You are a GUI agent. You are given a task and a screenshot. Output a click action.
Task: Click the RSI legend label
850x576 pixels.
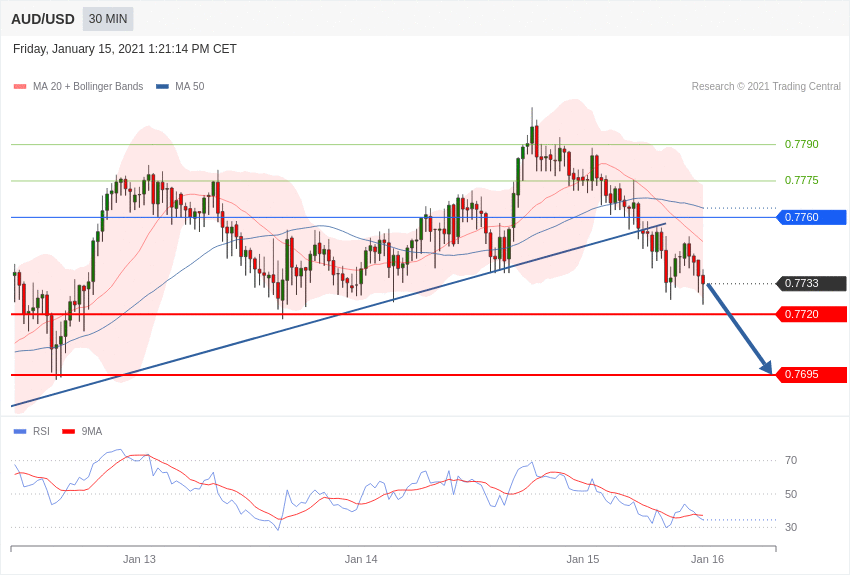pyautogui.click(x=41, y=431)
